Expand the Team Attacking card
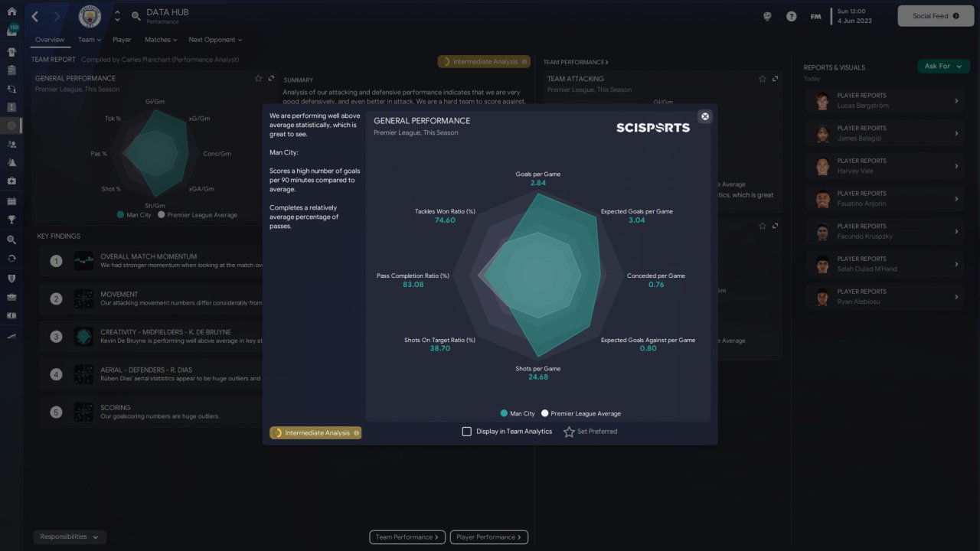This screenshot has height=551, width=980. (x=776, y=78)
